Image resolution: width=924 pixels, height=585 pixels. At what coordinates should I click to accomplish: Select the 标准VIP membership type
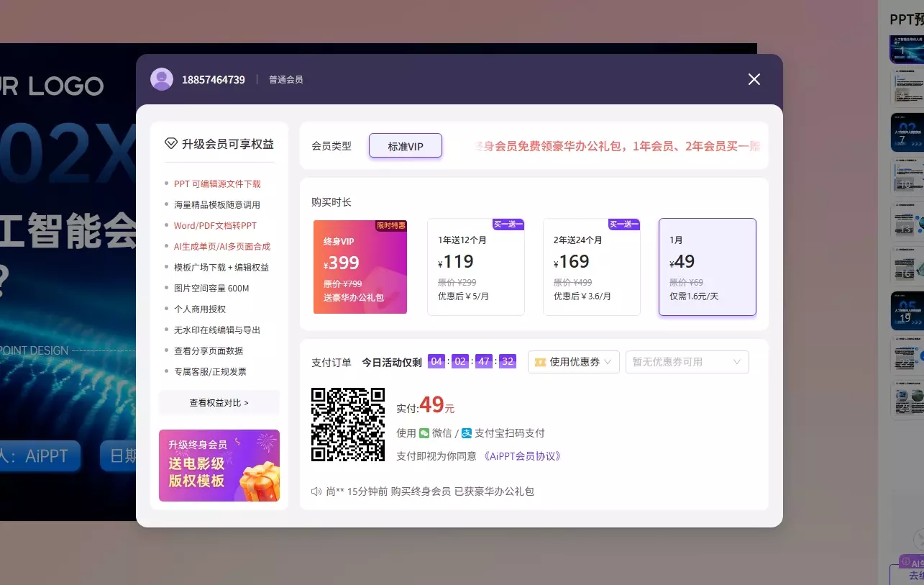tap(405, 145)
